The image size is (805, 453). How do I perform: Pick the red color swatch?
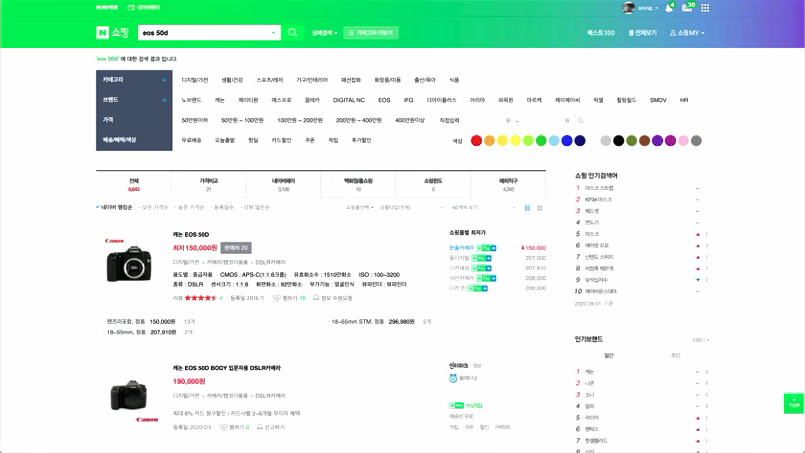(x=476, y=141)
